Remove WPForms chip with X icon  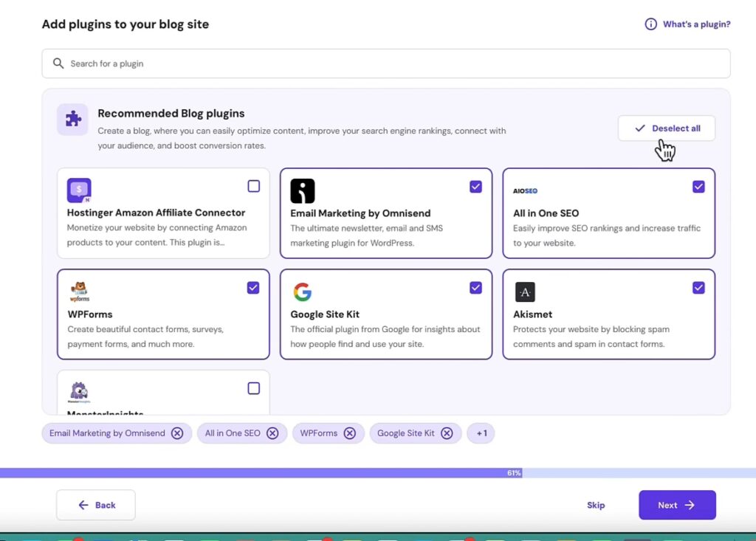[349, 433]
